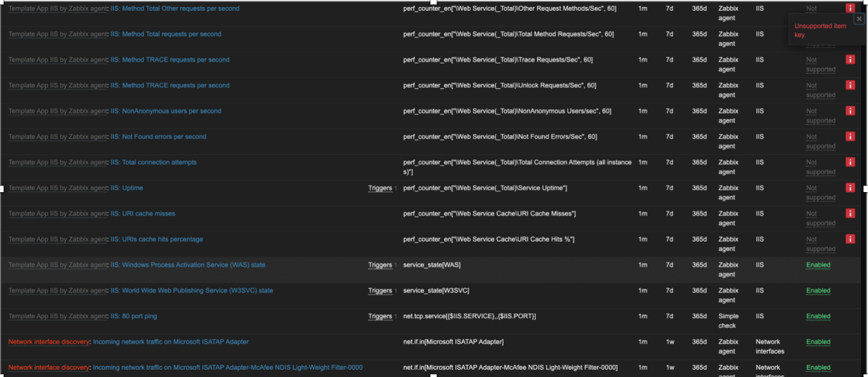Click error icon on Method Total Other requests row

click(850, 9)
